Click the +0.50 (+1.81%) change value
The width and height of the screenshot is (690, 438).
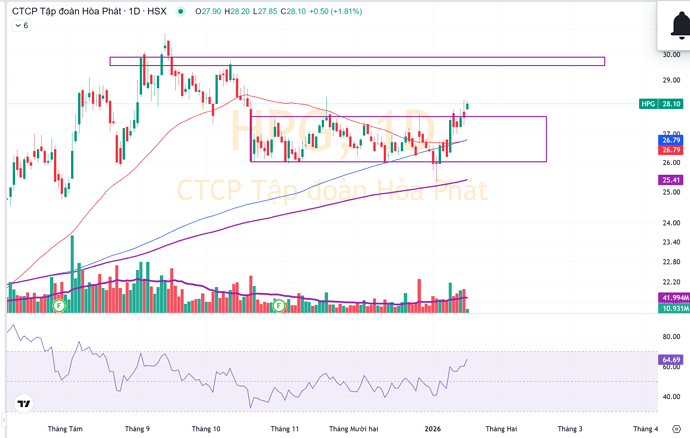336,11
